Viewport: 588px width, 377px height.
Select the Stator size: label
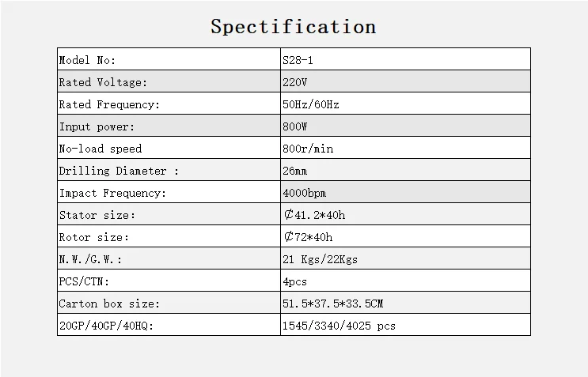(97, 215)
